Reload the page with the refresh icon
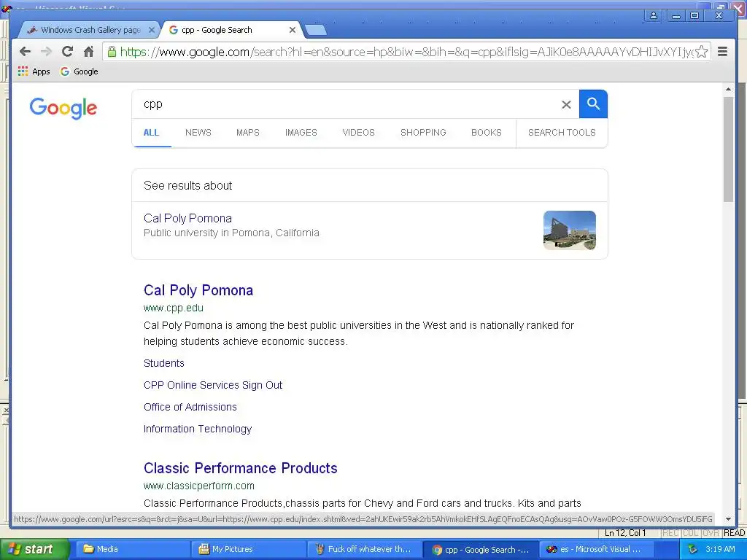 point(68,52)
